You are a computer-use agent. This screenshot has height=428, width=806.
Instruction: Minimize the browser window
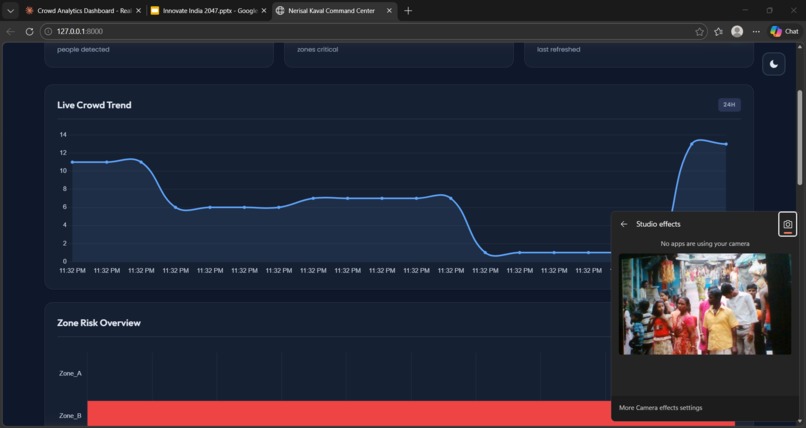(745, 10)
